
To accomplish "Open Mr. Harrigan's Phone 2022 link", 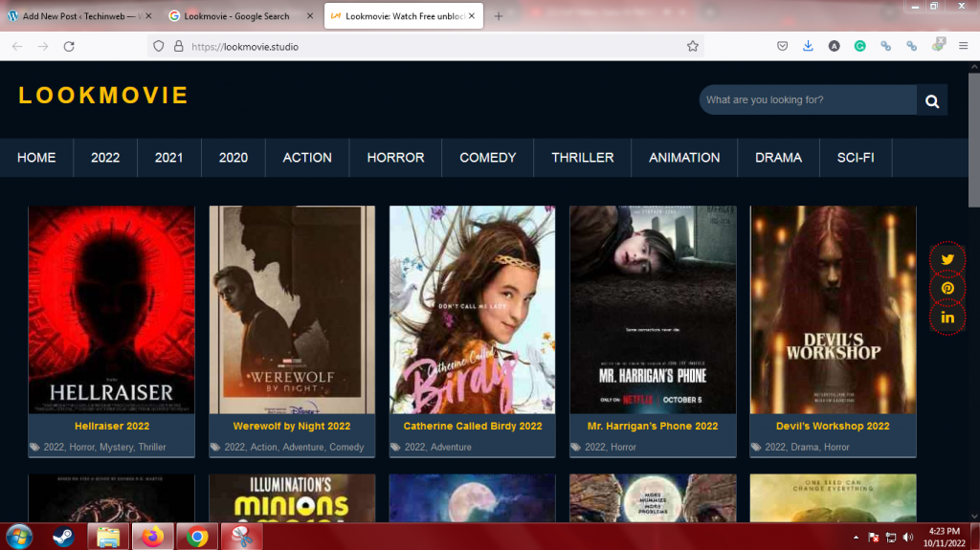I will click(653, 427).
